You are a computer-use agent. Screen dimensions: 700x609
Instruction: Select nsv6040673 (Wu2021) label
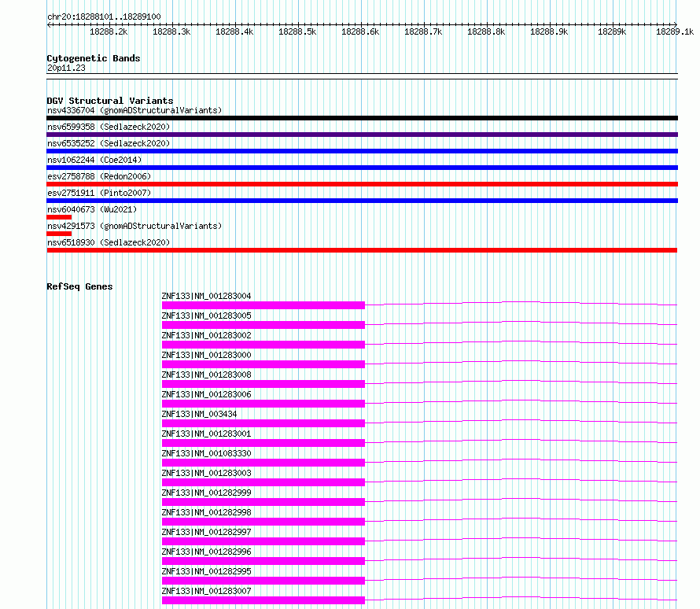pos(92,209)
